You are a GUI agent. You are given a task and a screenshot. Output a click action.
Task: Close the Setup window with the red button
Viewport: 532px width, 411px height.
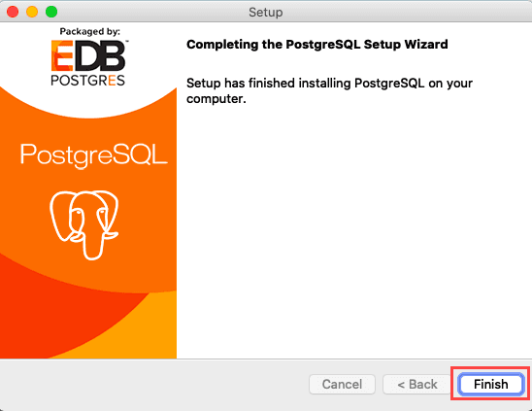(13, 12)
